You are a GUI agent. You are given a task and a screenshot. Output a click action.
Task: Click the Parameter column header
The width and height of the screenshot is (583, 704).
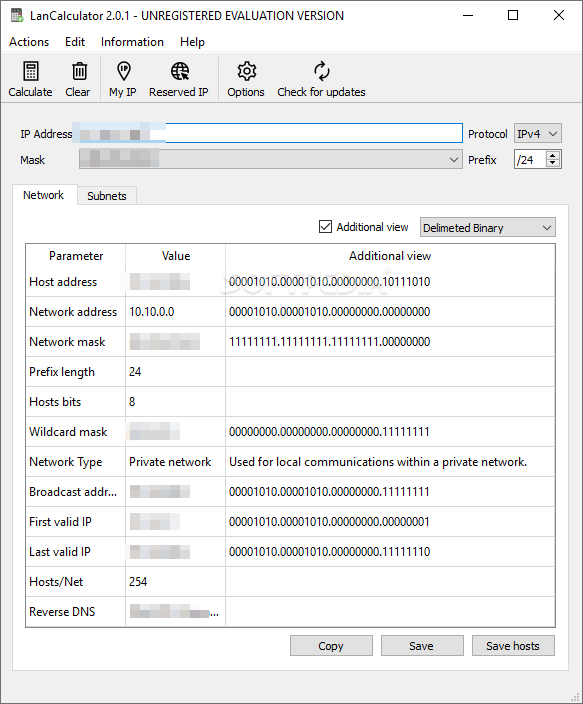(x=76, y=256)
